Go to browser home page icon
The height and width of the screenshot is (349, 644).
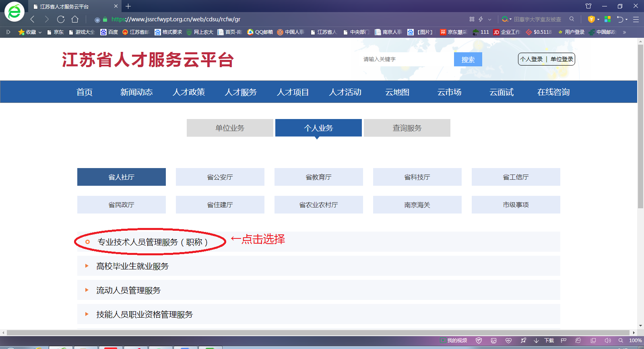(x=75, y=19)
